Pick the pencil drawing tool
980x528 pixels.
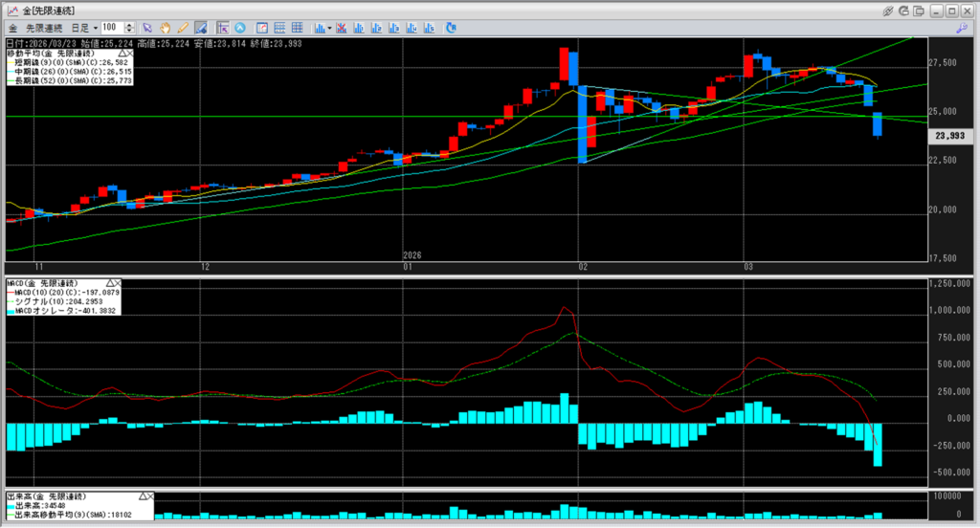(x=182, y=27)
